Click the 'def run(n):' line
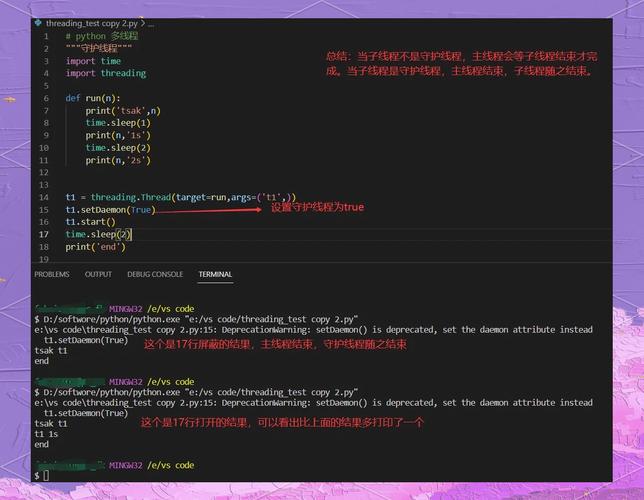Viewport: 644px width, 500px height. pos(93,98)
